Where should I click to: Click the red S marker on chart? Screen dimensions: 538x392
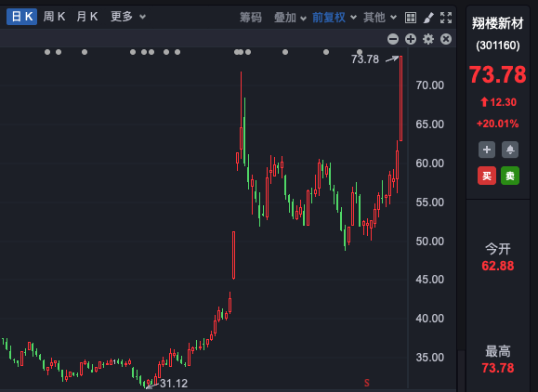point(367,383)
